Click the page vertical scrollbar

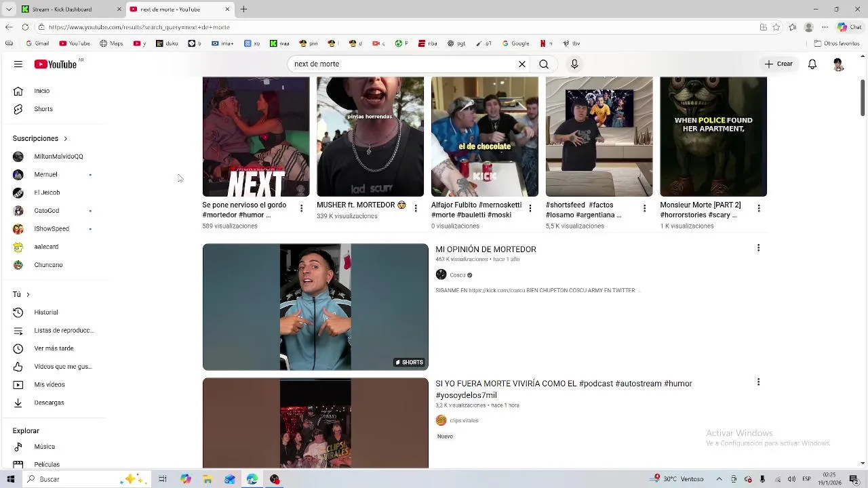tap(863, 98)
